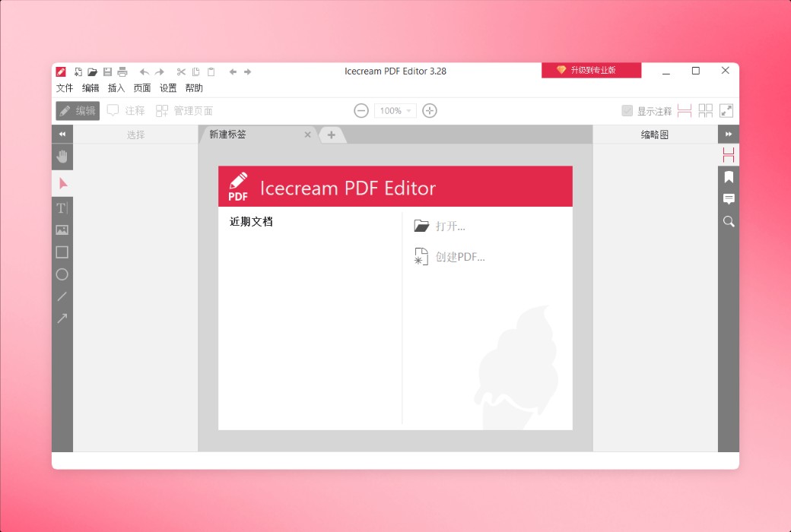Viewport: 791px width, 532px height.
Task: Click the 升级到专业版 upgrade button
Action: pyautogui.click(x=591, y=70)
